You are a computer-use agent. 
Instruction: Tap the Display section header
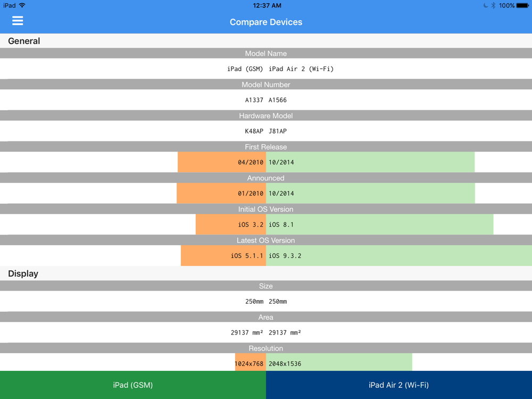coord(266,273)
